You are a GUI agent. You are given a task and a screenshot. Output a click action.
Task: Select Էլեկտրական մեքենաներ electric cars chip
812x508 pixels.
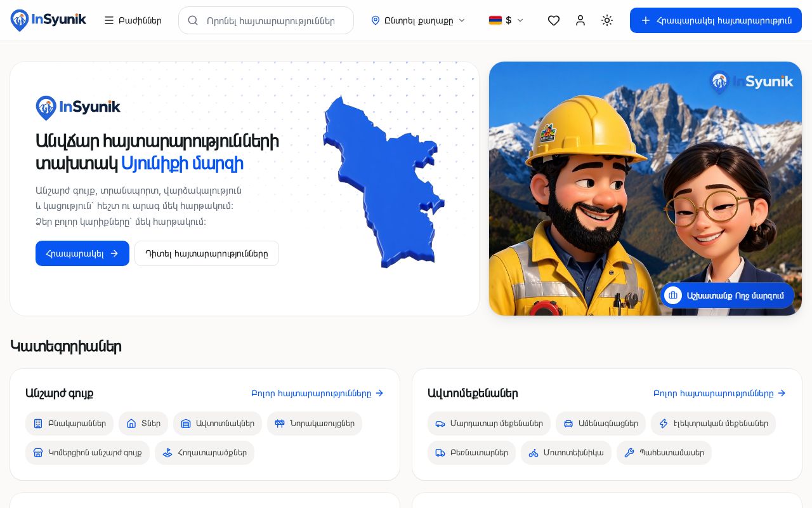(x=713, y=424)
